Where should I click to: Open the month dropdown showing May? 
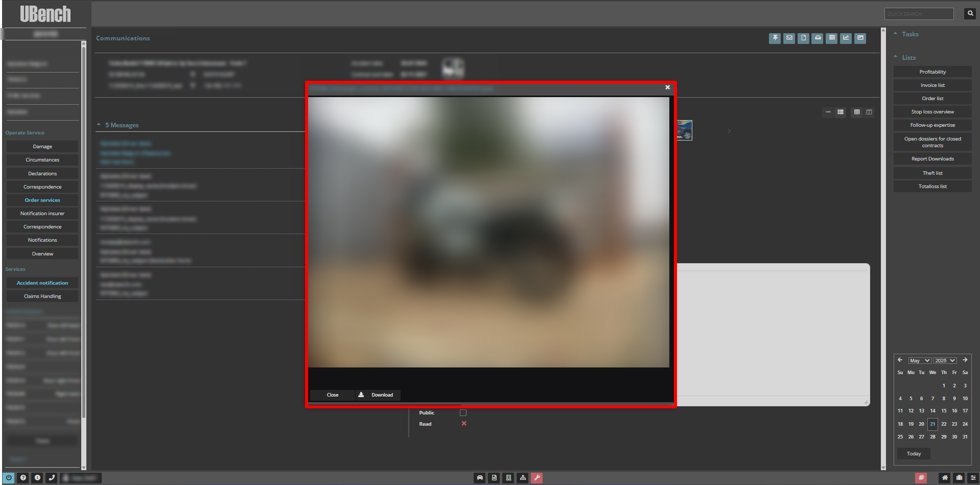pos(920,360)
